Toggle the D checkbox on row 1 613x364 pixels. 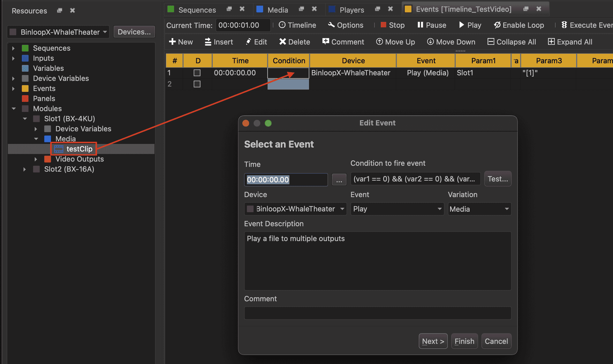[x=197, y=73]
